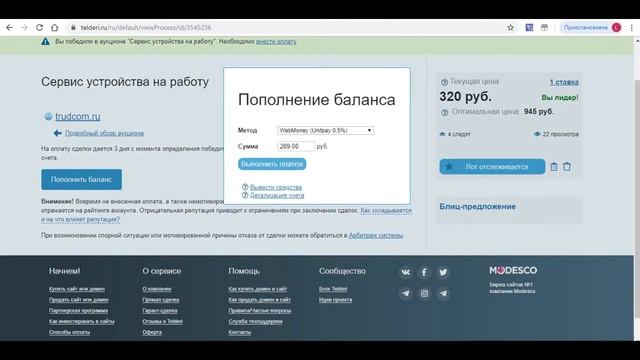Click the lock icon in address bar
640x360 pixels.
[x=73, y=27]
